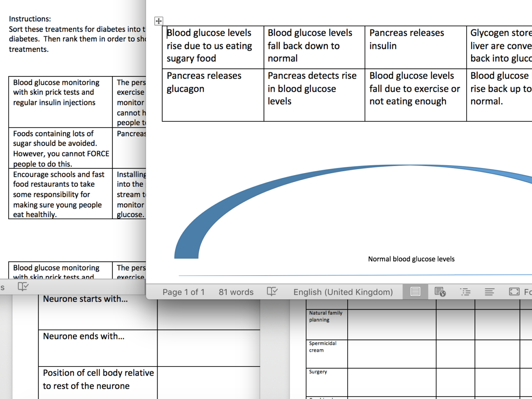The width and height of the screenshot is (532, 399).
Task: Click the 'Spermicidal cream' table cell
Action: [x=325, y=346]
